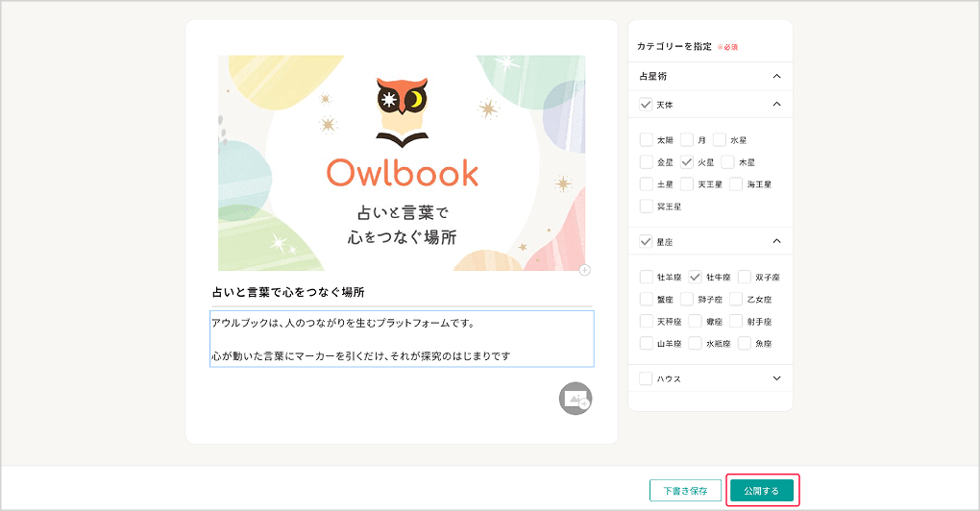Click the title field 占いと言葉で心をつなぐ場所
Viewport: 980px width, 511px height.
pos(402,292)
